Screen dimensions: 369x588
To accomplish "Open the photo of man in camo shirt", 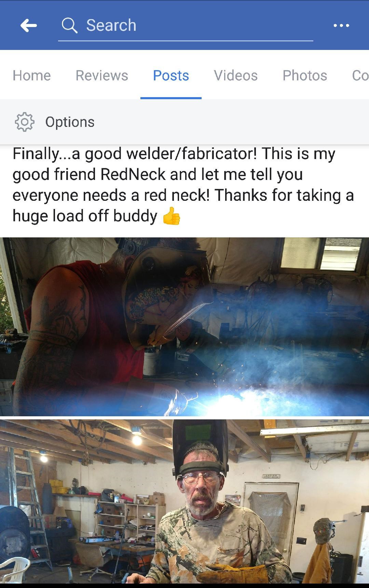I will pyautogui.click(x=184, y=501).
